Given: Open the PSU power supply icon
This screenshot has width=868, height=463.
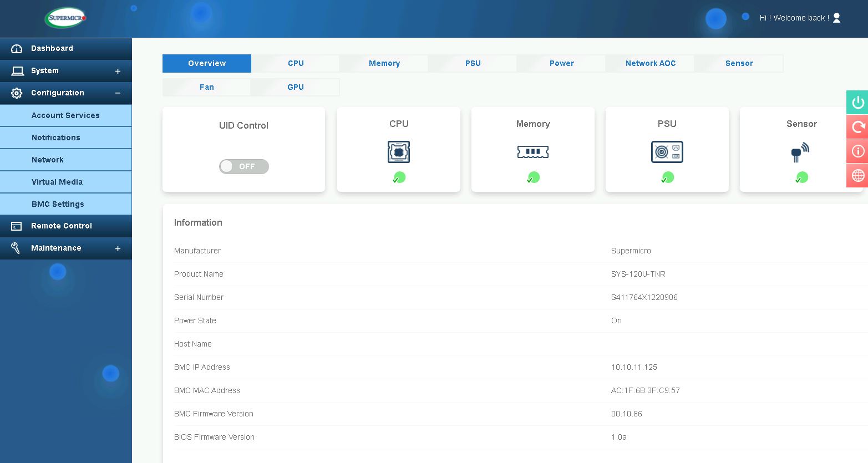Looking at the screenshot, I should 667,151.
